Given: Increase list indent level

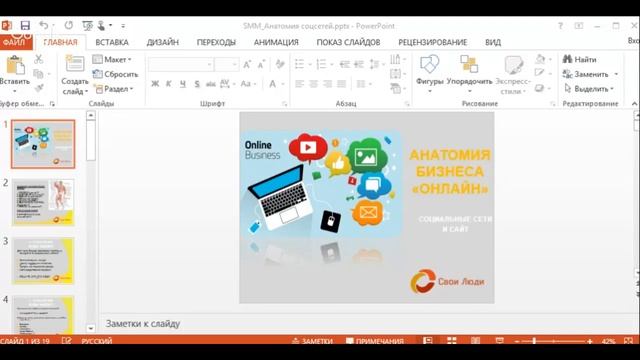Looking at the screenshot, I should 359,64.
